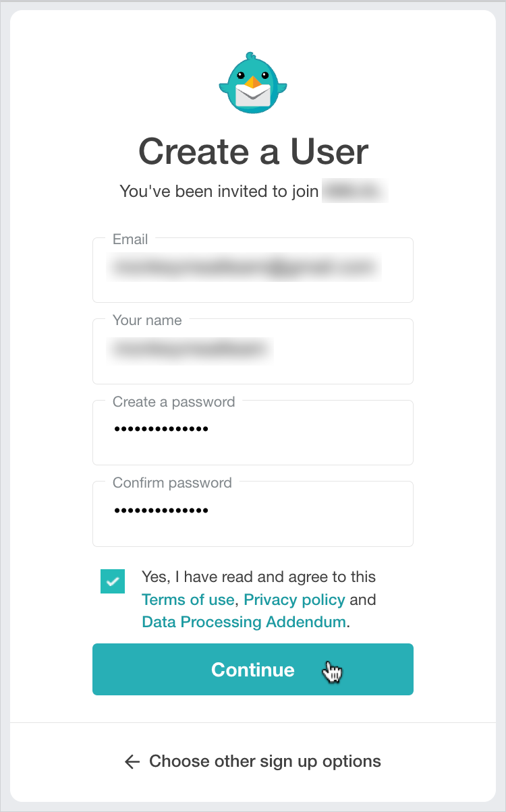Image resolution: width=506 pixels, height=812 pixels.
Task: Click the "You've been invited to join" text
Action: pos(219,192)
